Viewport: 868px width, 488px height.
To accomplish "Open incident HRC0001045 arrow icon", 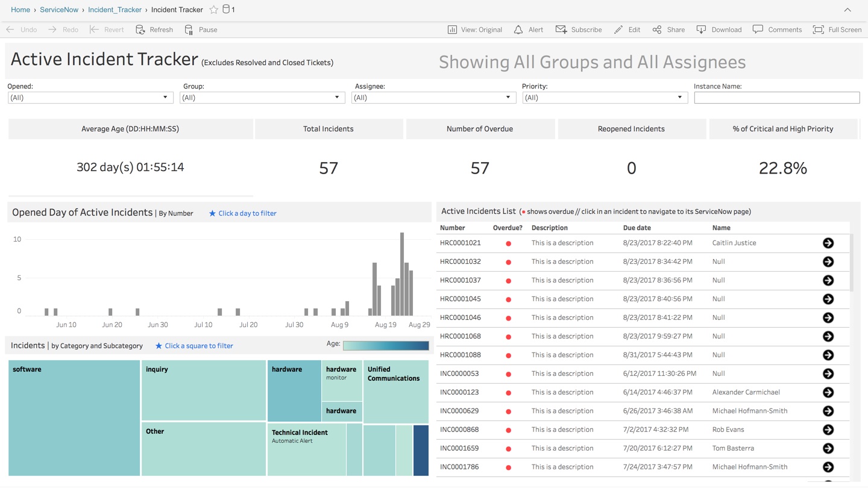I will (x=828, y=299).
